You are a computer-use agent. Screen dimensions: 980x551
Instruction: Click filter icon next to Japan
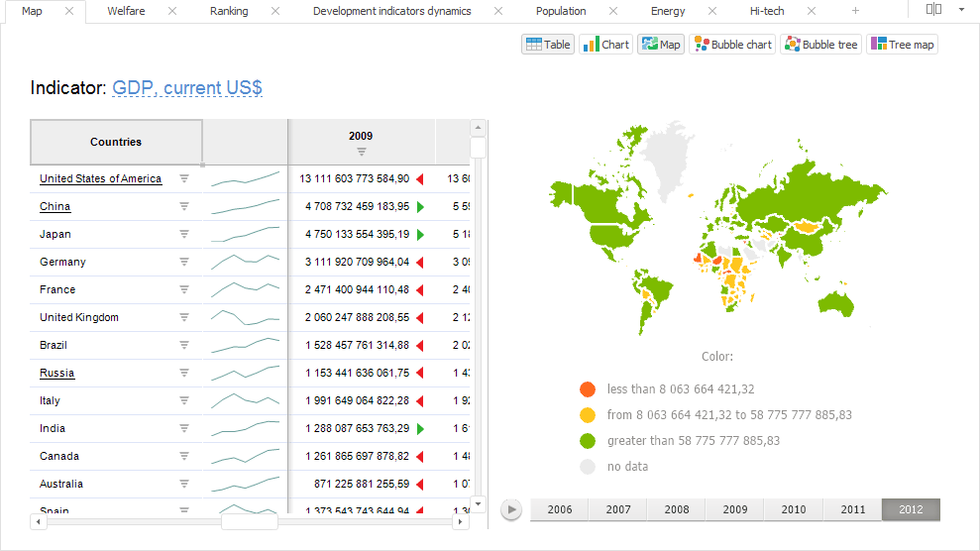pyautogui.click(x=184, y=234)
